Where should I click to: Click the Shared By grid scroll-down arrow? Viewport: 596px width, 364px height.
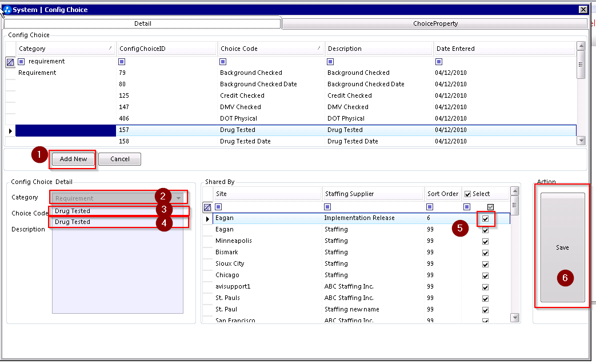[x=515, y=317]
